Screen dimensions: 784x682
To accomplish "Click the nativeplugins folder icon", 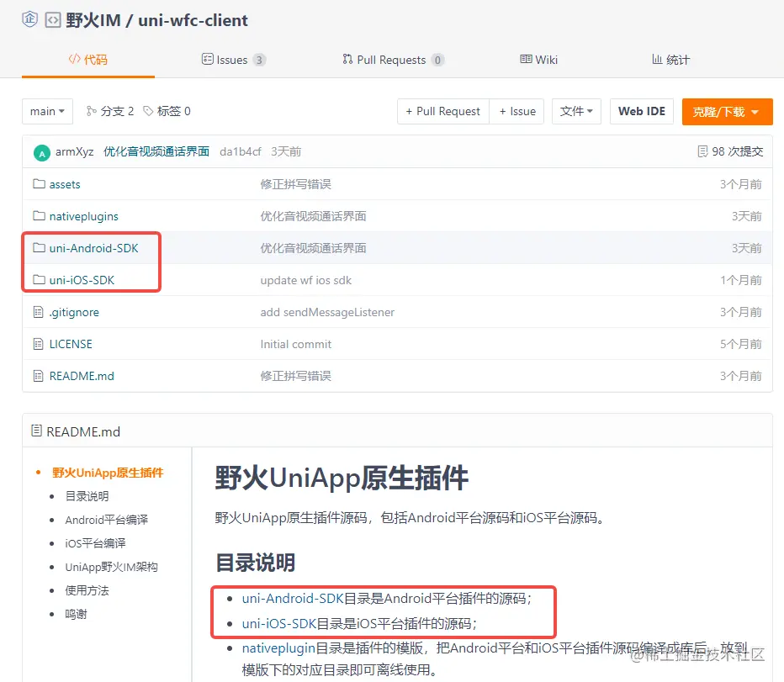I will [x=39, y=215].
